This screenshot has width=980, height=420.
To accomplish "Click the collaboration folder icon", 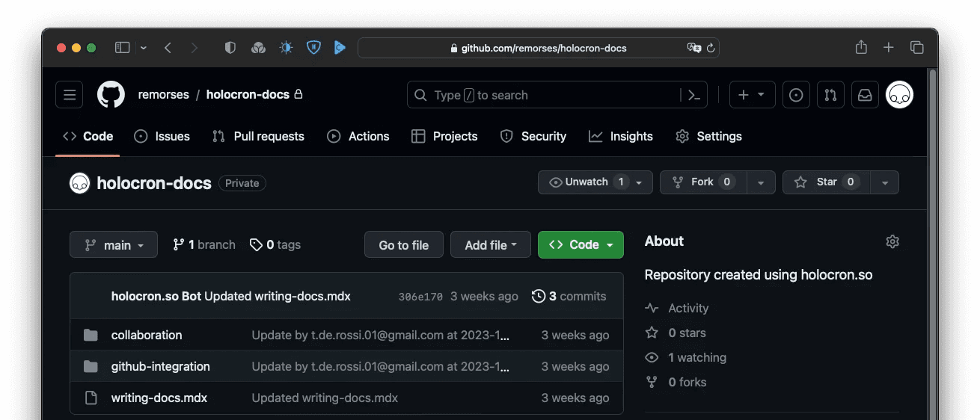I will [x=91, y=335].
